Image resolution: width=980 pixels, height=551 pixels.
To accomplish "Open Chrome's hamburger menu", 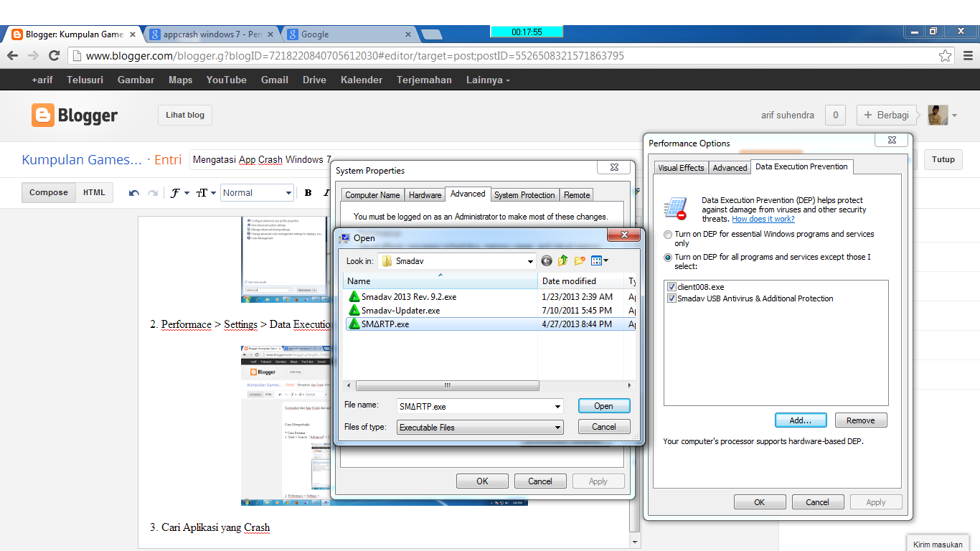I will (x=968, y=55).
